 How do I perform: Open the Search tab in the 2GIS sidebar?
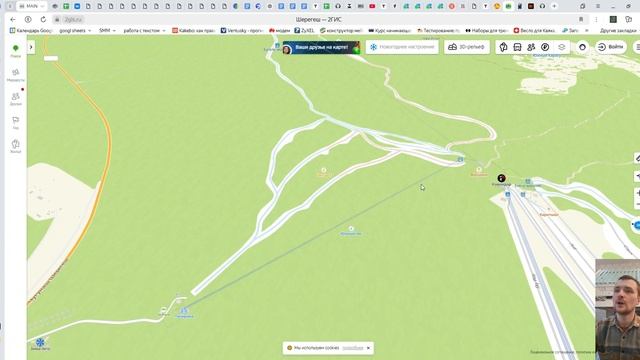16,51
